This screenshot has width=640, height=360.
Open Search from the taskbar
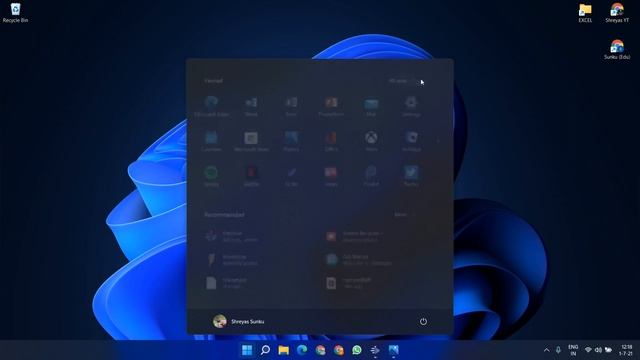click(x=265, y=350)
